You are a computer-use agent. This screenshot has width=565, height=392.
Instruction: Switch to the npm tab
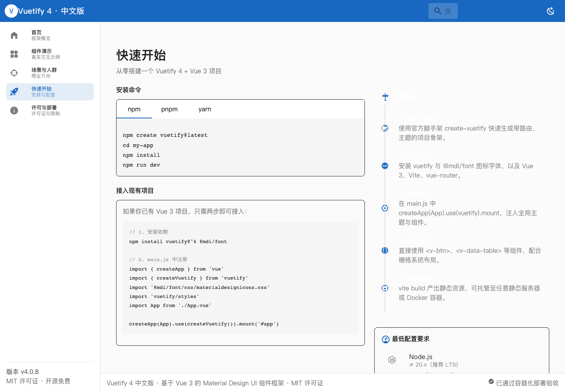pyautogui.click(x=134, y=109)
